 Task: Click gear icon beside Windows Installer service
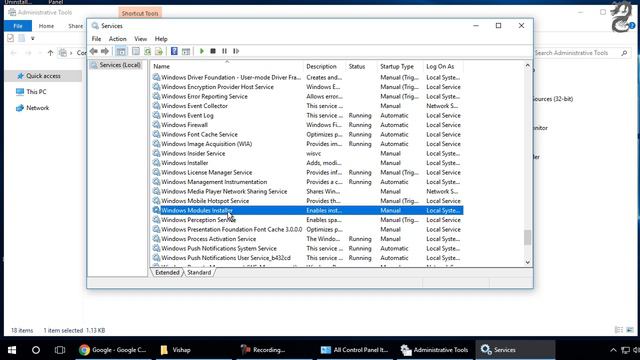156,162
